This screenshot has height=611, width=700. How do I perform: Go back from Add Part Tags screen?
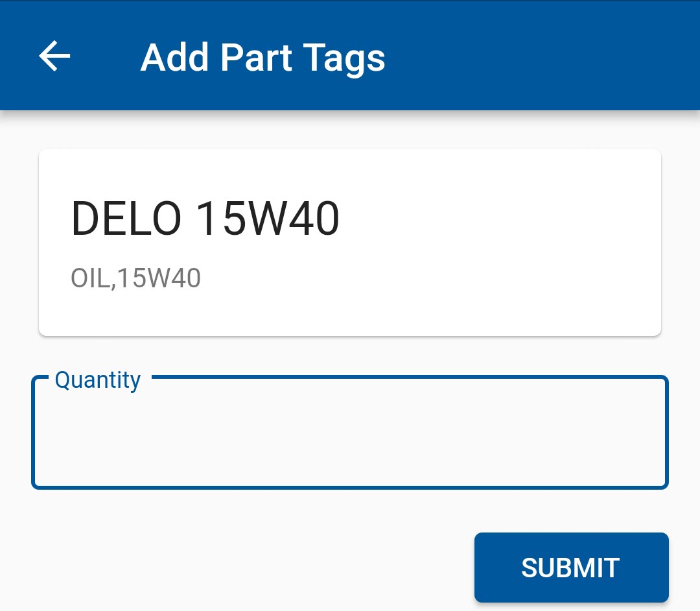[54, 56]
